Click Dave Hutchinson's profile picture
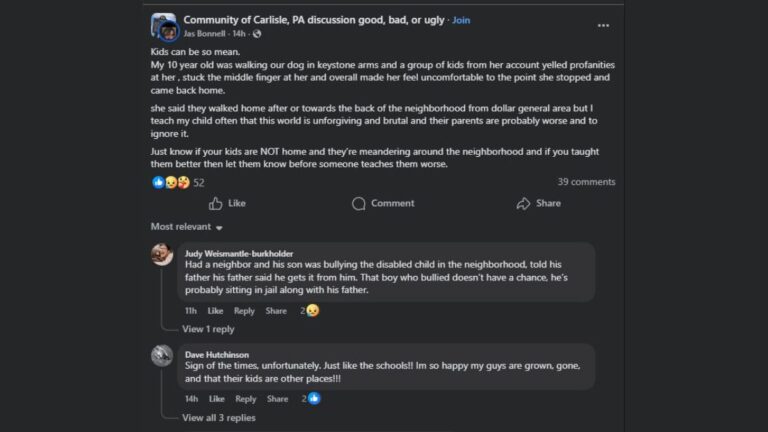 [162, 355]
